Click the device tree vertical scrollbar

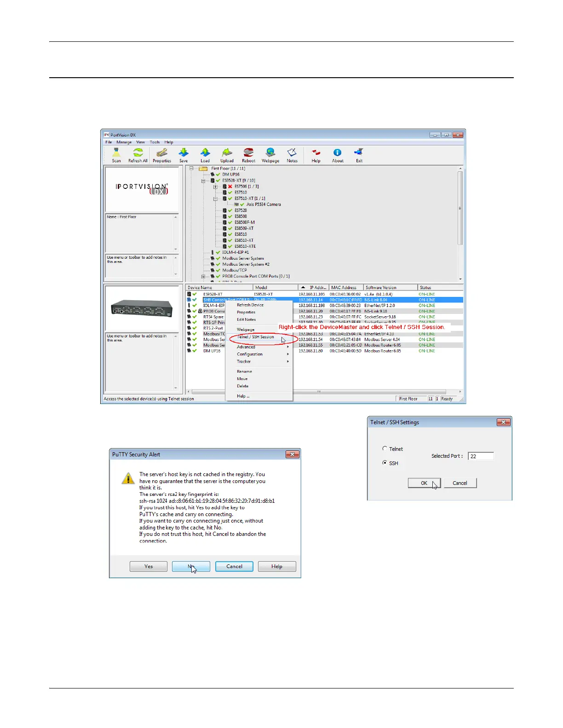460,224
